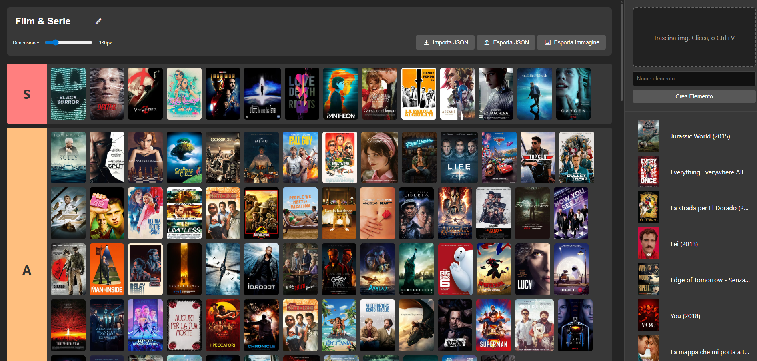Click the pencil icon beside Film & Serie
This screenshot has height=361, width=757.
click(x=98, y=21)
